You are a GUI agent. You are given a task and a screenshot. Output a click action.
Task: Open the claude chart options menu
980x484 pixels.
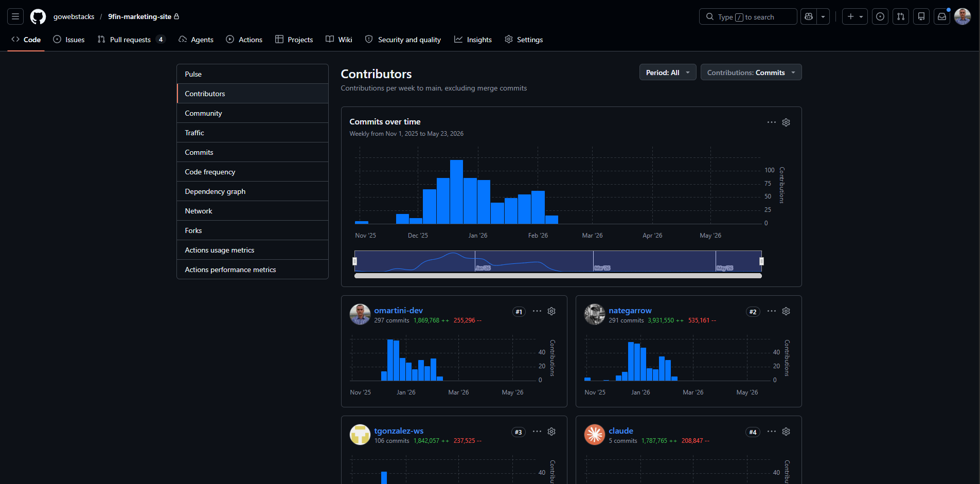click(x=772, y=432)
